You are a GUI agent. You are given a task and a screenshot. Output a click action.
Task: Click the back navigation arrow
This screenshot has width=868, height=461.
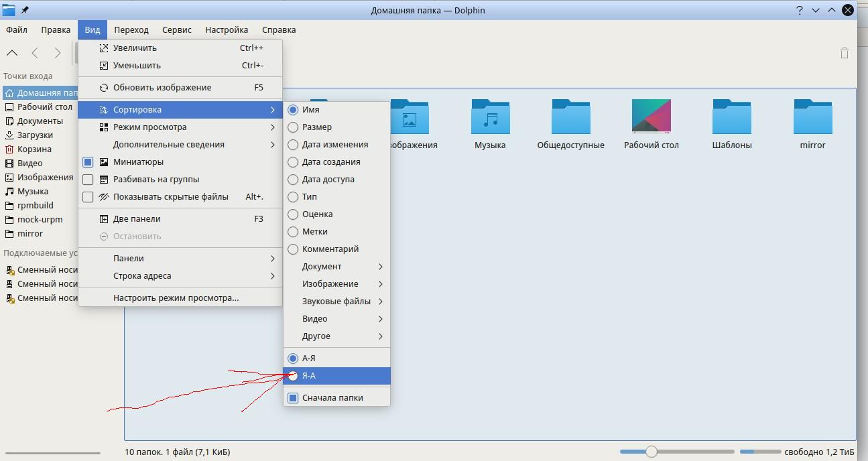[x=35, y=53]
